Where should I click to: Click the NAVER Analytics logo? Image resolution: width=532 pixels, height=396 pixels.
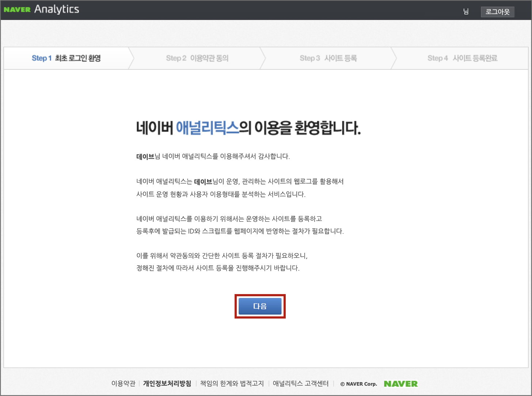41,9
